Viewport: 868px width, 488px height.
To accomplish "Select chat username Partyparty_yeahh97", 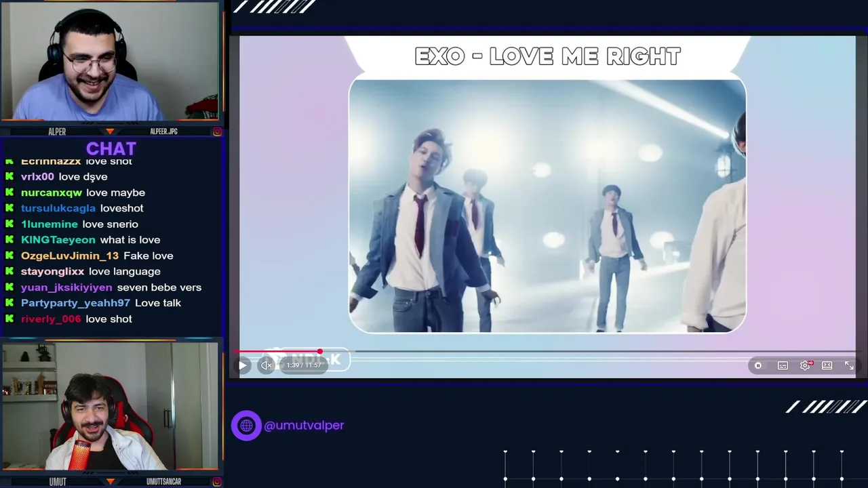I will (x=75, y=303).
